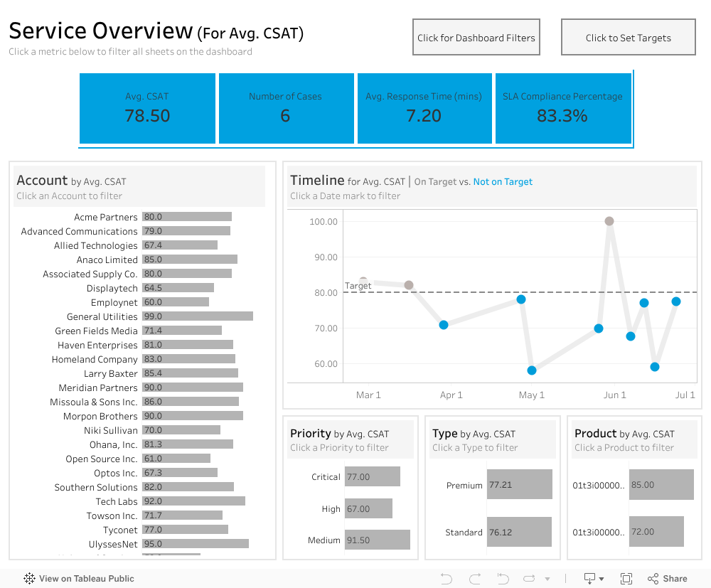Click the June peak point on the Timeline
Viewport: 711px width, 588px height.
coord(609,220)
